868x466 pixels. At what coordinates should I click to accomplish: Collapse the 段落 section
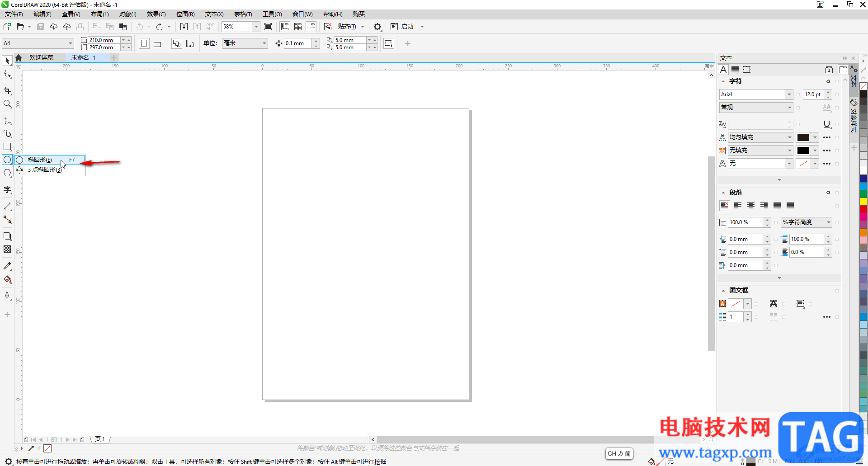[x=723, y=193]
